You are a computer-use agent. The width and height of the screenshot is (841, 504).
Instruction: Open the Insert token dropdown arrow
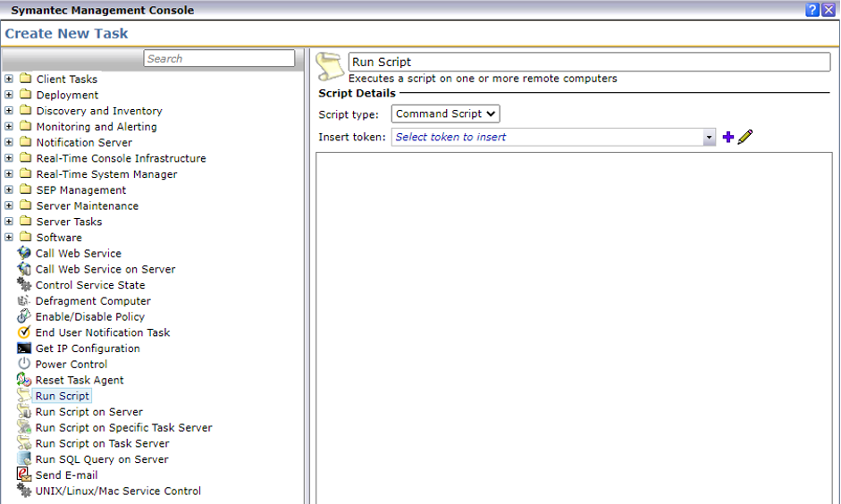coord(709,138)
